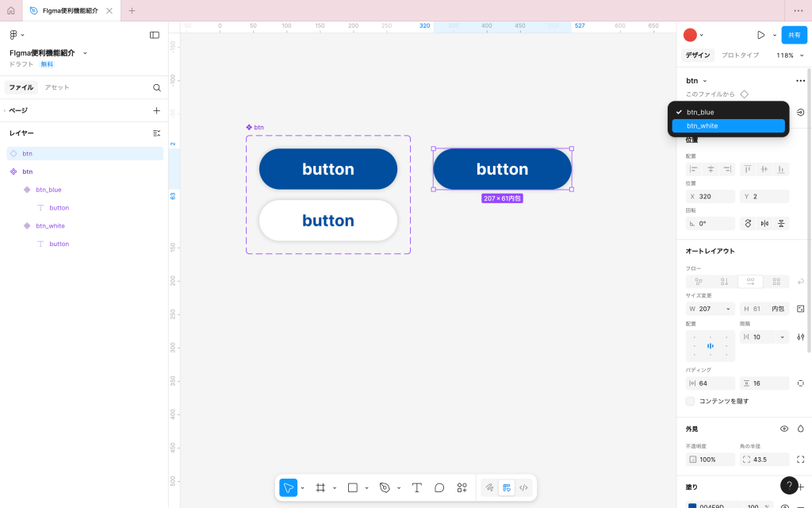Select the Comment tool

tap(439, 487)
